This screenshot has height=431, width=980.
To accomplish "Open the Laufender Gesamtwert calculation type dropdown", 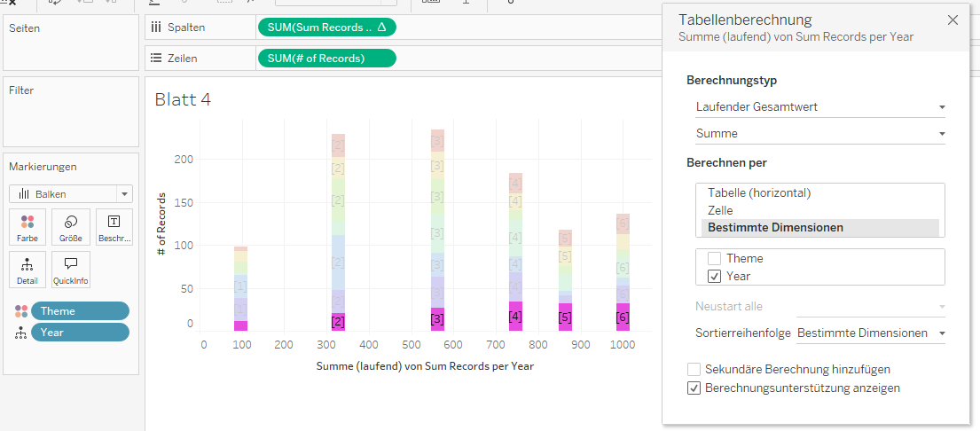I will point(819,107).
